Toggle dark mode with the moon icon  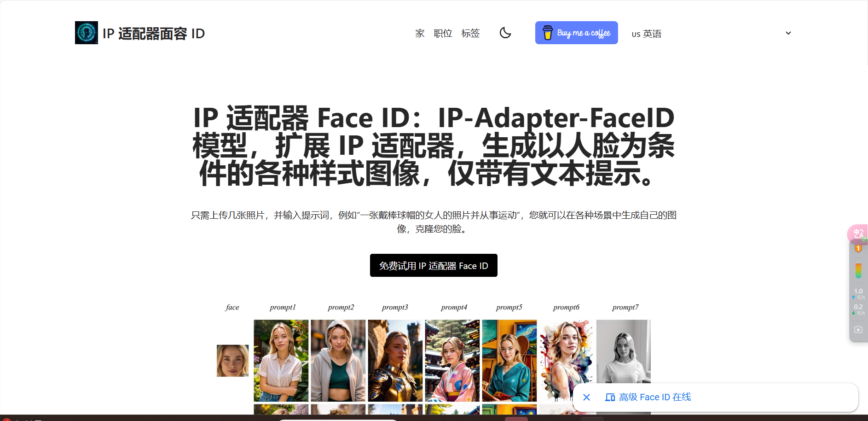pyautogui.click(x=505, y=33)
